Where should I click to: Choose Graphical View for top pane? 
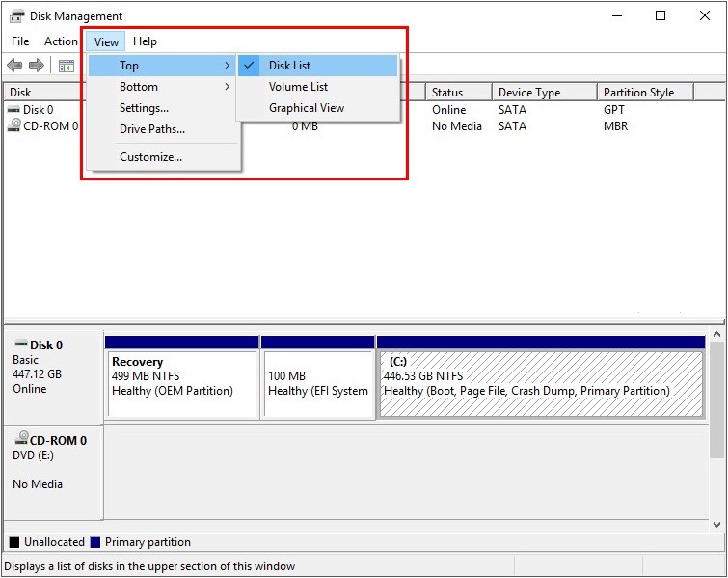coord(306,108)
